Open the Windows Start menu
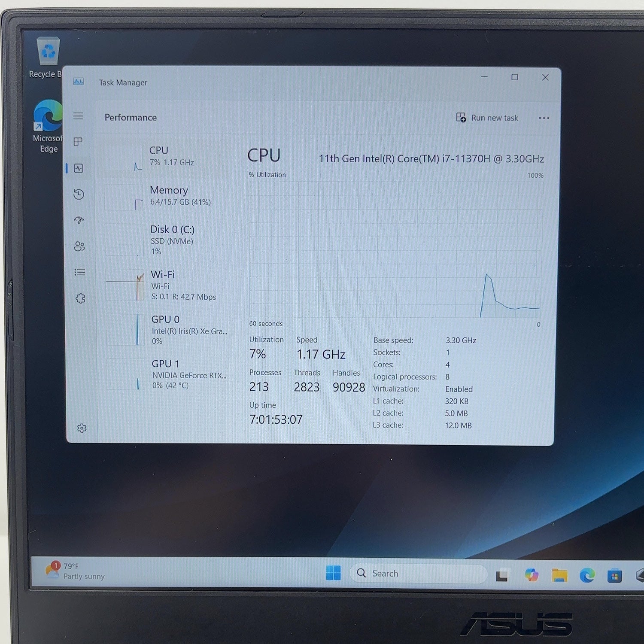This screenshot has height=644, width=644. pyautogui.click(x=333, y=573)
